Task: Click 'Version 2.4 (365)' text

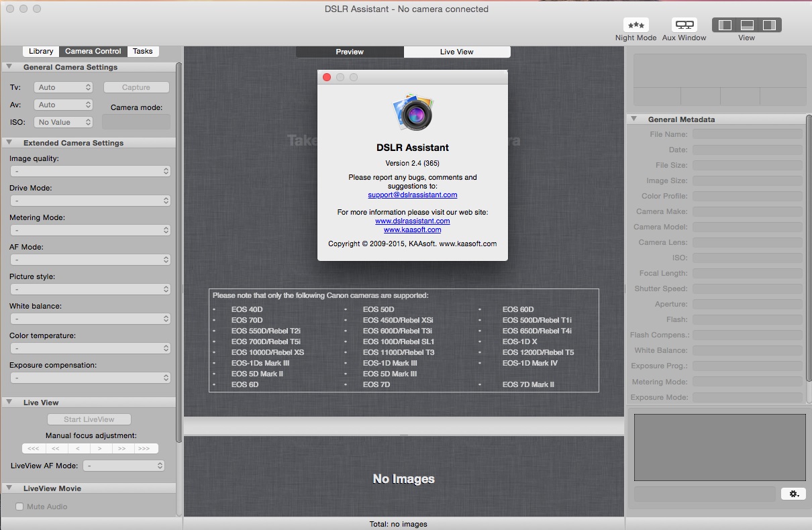Action: 413,163
